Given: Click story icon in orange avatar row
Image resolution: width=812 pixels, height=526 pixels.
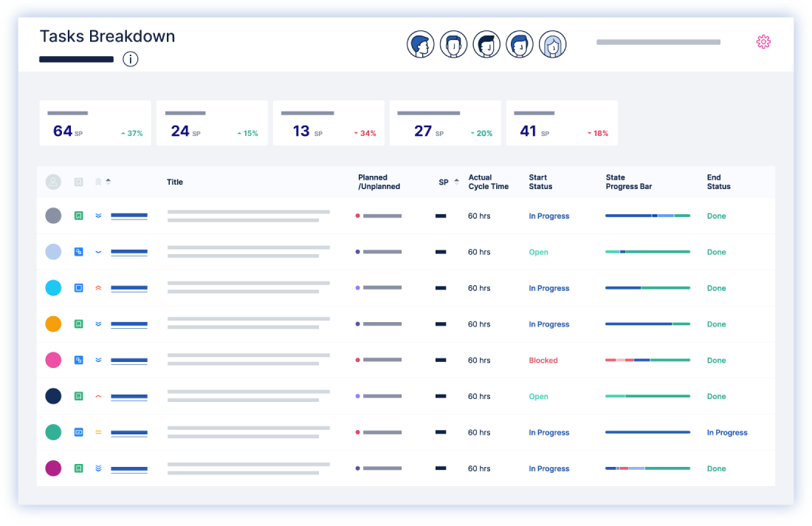Looking at the screenshot, I should 79,324.
